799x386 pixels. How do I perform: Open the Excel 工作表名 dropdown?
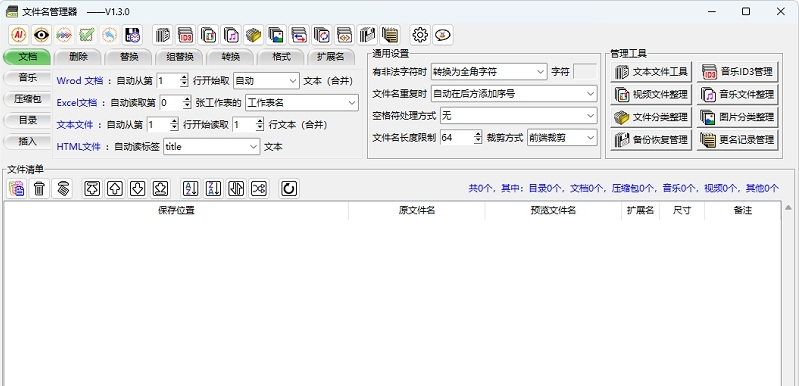302,102
